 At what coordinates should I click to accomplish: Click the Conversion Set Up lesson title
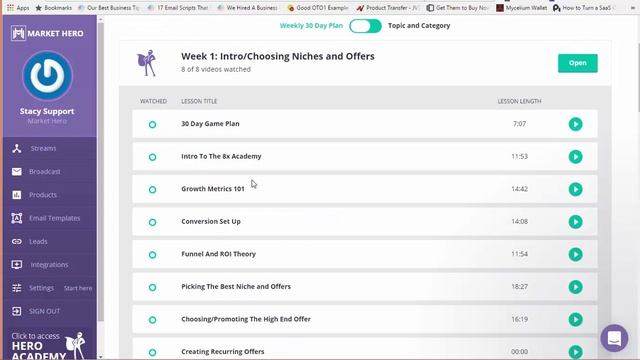click(211, 222)
